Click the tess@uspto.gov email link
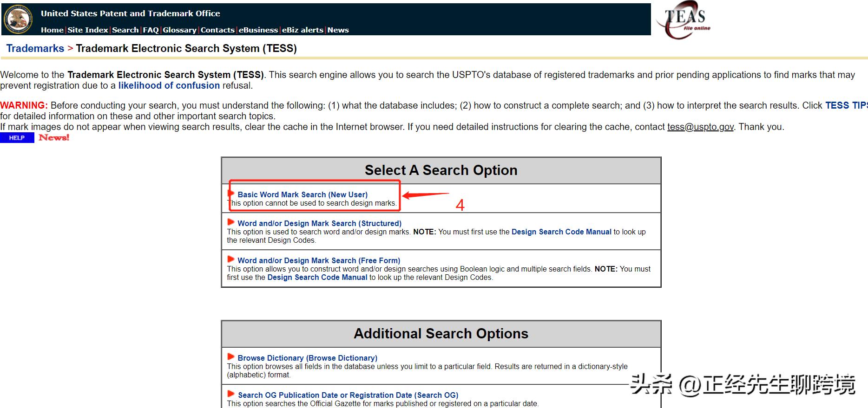 700,127
